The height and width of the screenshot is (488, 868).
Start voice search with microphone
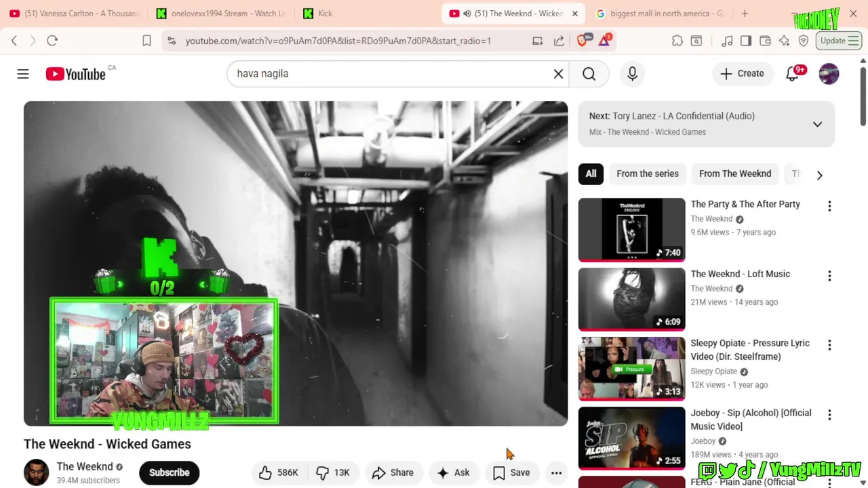pyautogui.click(x=633, y=74)
